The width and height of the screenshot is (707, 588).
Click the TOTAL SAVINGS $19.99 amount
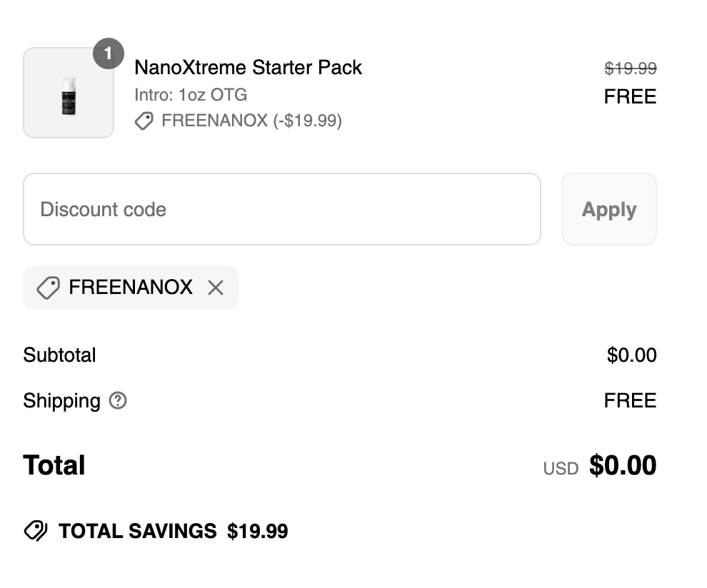257,531
